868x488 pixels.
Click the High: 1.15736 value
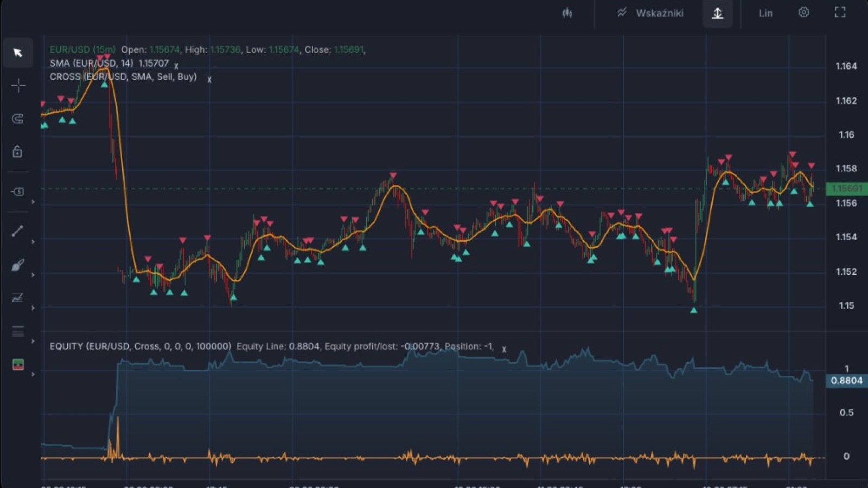225,49
